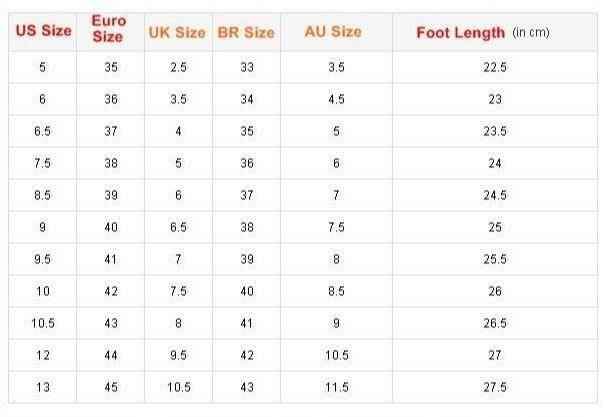
Task: Click BR size 42 cell
Action: pos(247,355)
